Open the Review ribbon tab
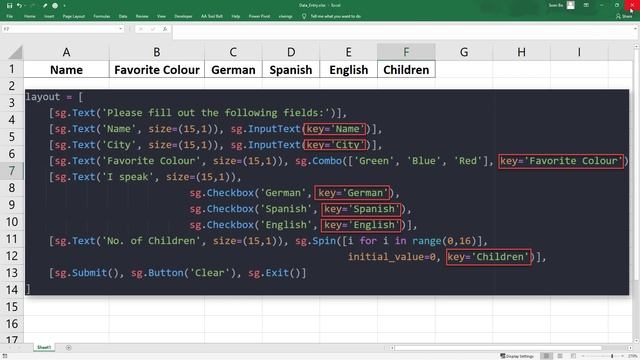This screenshot has width=640, height=360. [142, 16]
